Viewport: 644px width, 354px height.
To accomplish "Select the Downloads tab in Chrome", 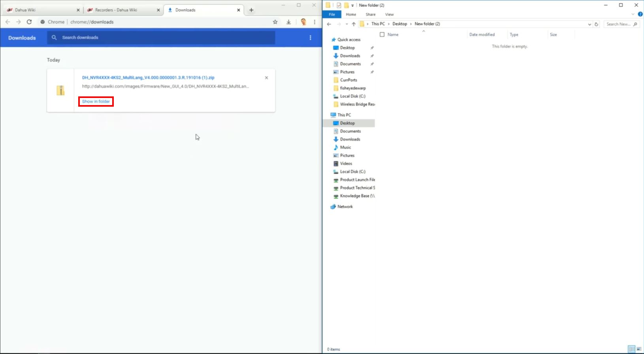I will coord(203,10).
